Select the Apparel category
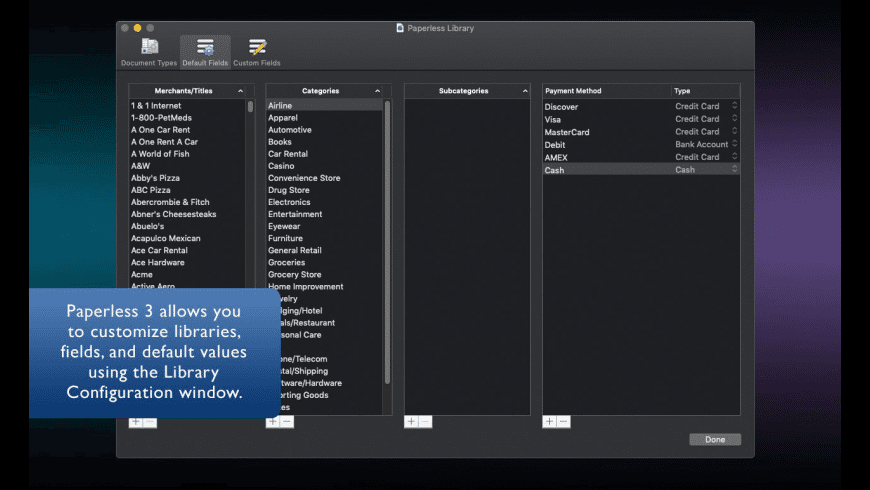Image resolution: width=870 pixels, height=490 pixels. [x=324, y=118]
